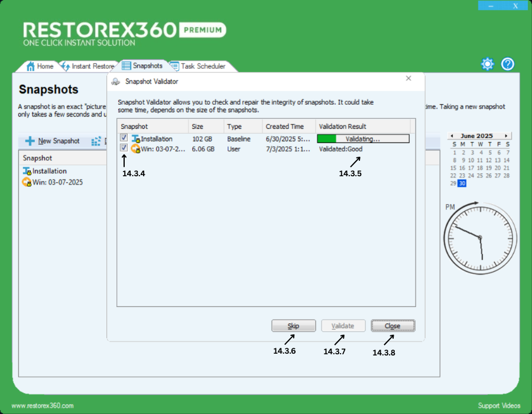Select day 30 in the calendar

pyautogui.click(x=462, y=183)
